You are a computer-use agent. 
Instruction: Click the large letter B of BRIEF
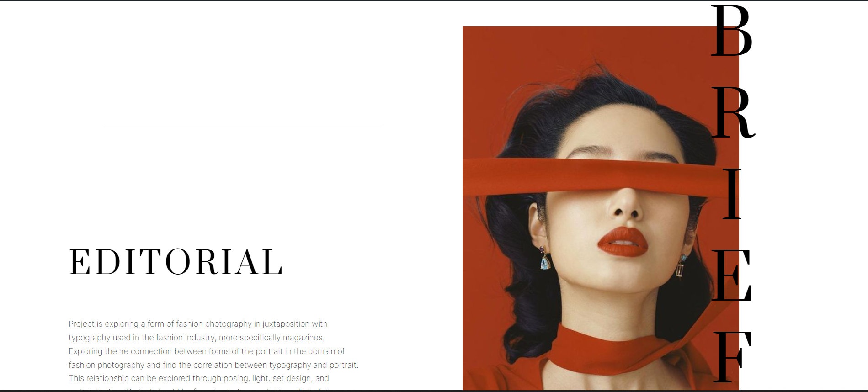point(732,31)
